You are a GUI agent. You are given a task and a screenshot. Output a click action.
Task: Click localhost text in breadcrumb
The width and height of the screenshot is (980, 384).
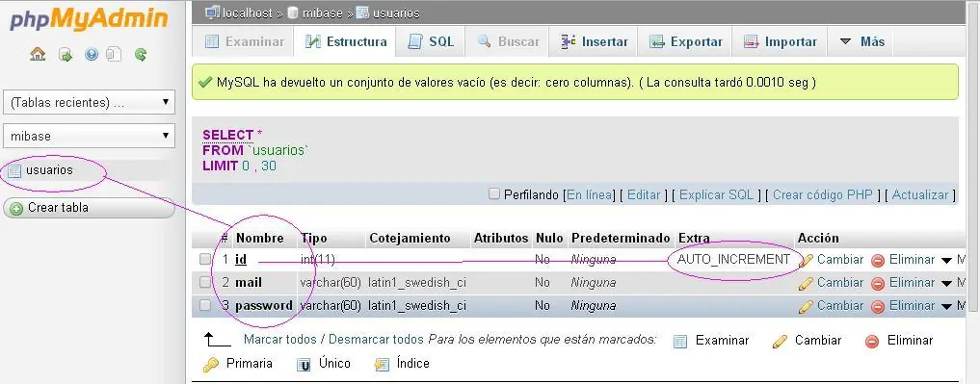(x=249, y=13)
